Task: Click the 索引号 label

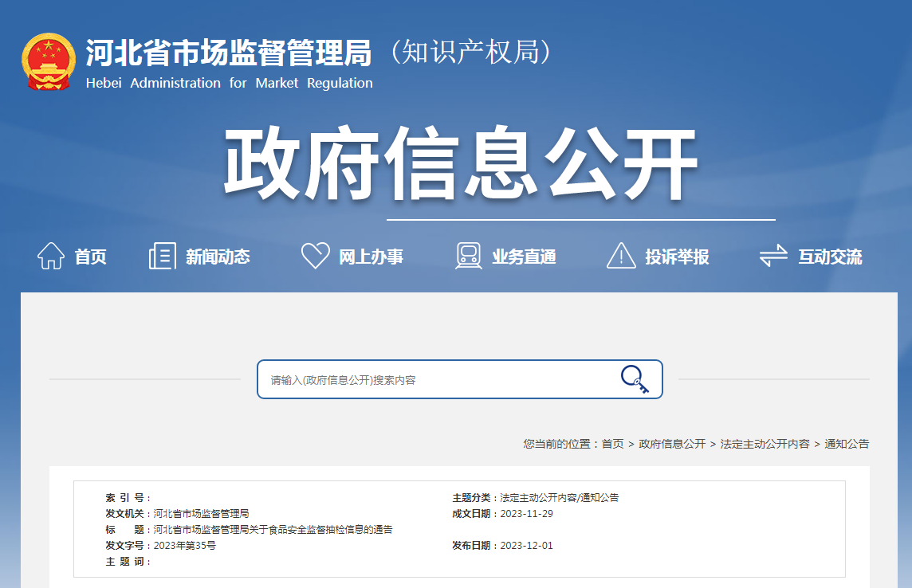Action: (128, 498)
